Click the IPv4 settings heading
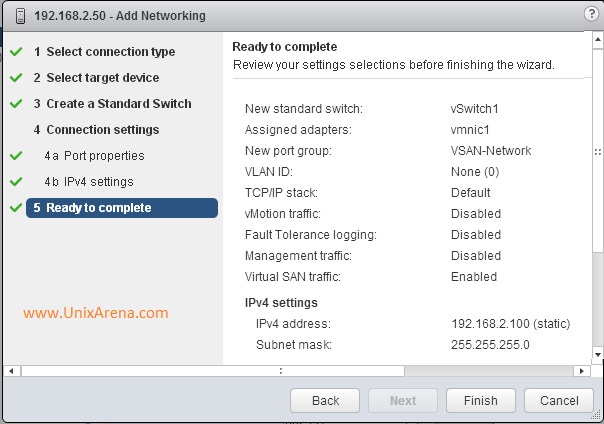 [x=281, y=303]
